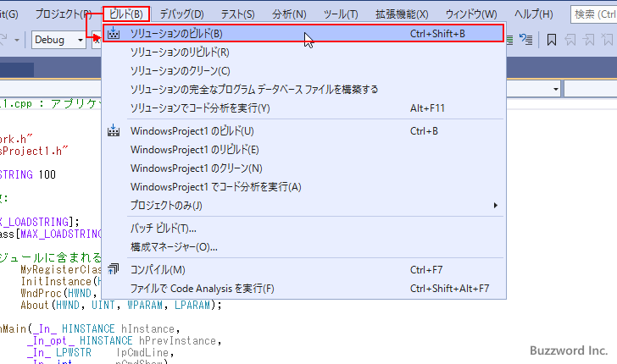Select ソリューションのリビルド from the menu

[x=180, y=52]
